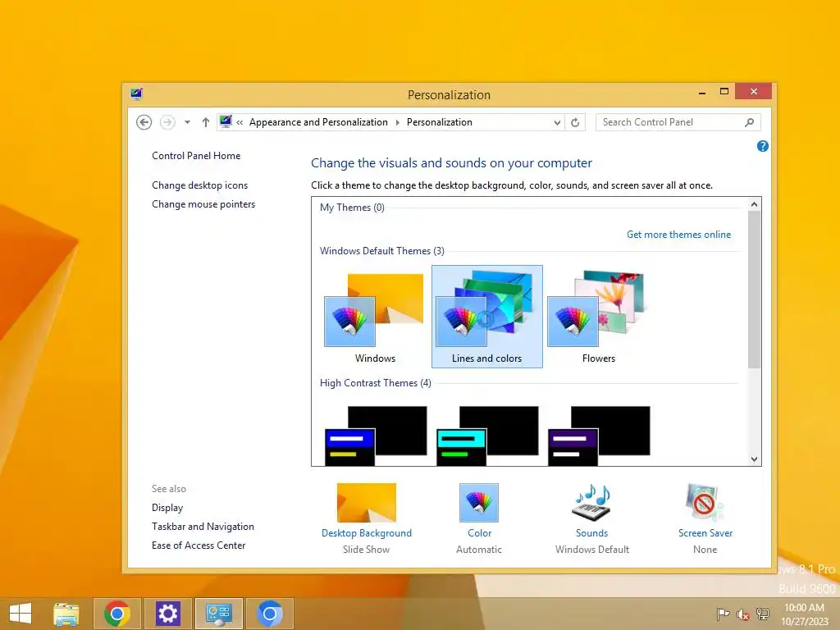Go up one level with up arrow
This screenshot has height=630, width=840.
tap(205, 122)
